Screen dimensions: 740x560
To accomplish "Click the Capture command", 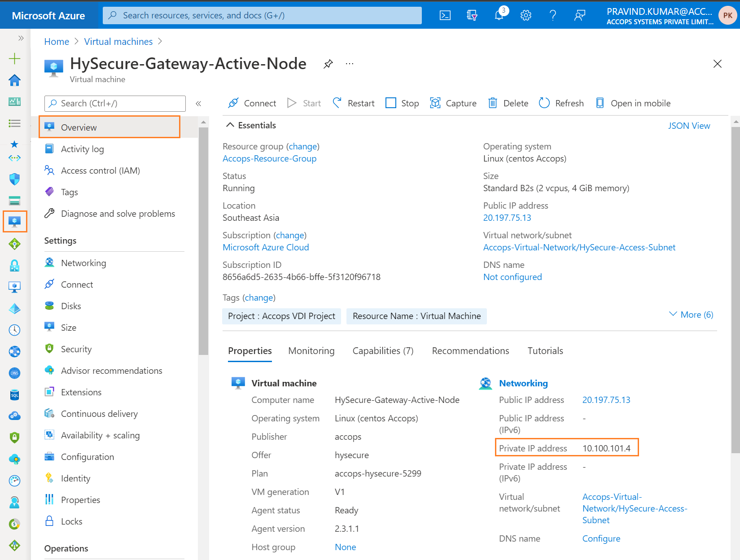I will [x=453, y=103].
